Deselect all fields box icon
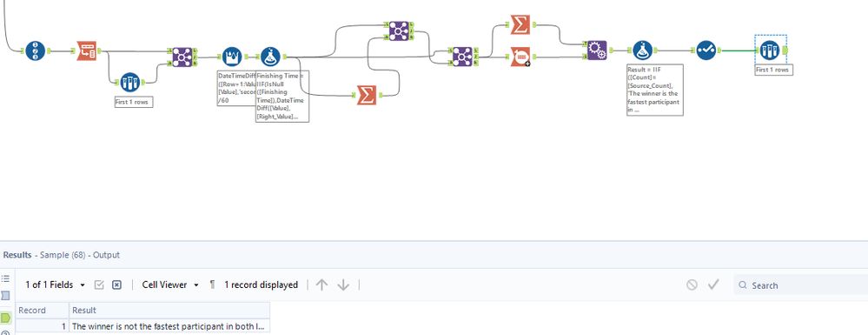This screenshot has height=335, width=868. tap(116, 285)
